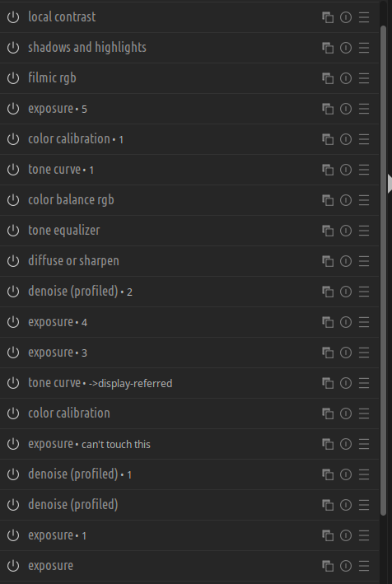Open instances icon for color balance rgb

(328, 200)
